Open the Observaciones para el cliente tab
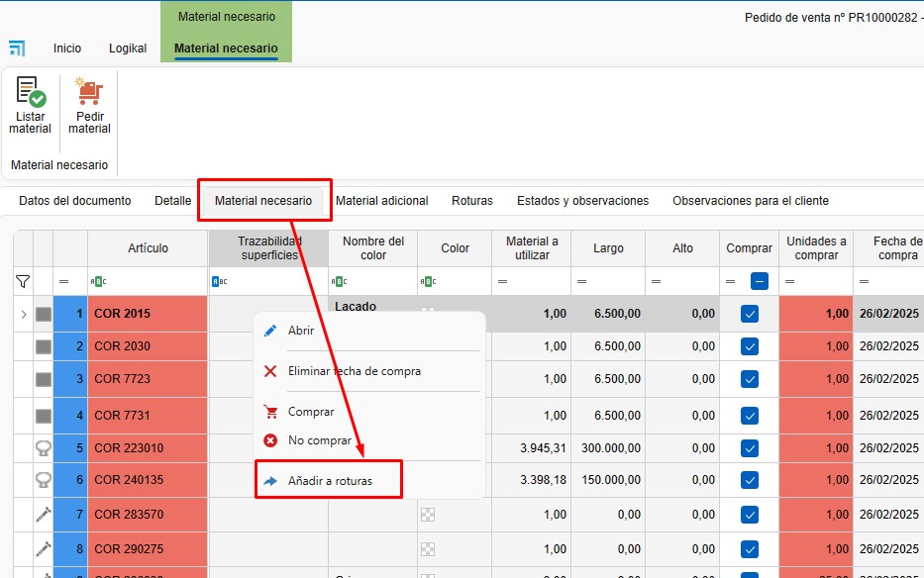The width and height of the screenshot is (924, 578). [751, 201]
